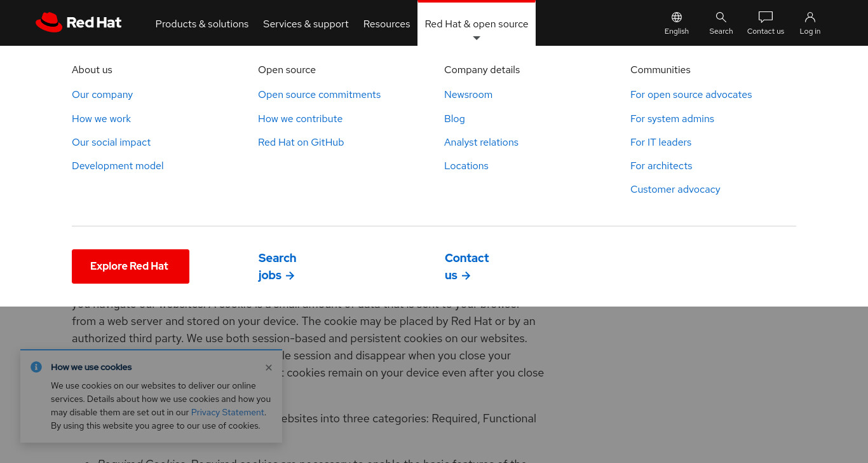Collapse the Red Hat & open source menu
The width and height of the screenshot is (868, 463).
point(477,24)
